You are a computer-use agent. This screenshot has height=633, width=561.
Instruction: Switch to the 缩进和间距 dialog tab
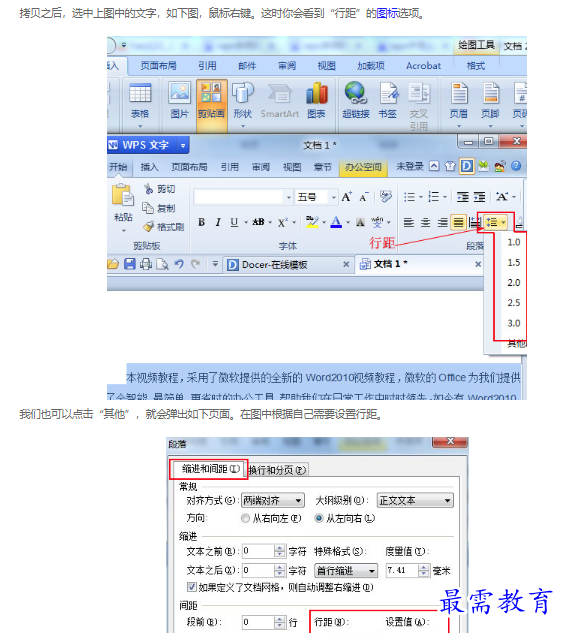coord(210,469)
